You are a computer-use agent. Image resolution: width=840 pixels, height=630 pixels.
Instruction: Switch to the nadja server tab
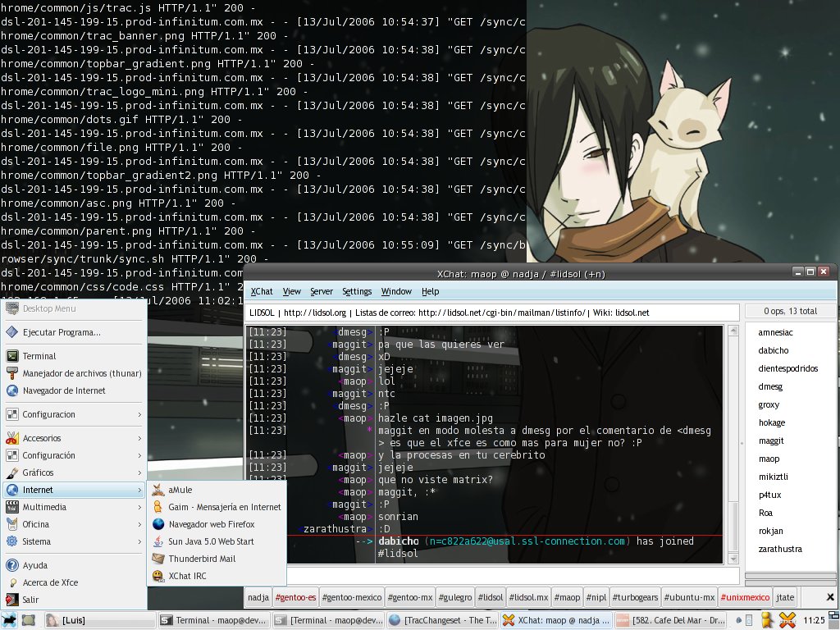click(258, 597)
